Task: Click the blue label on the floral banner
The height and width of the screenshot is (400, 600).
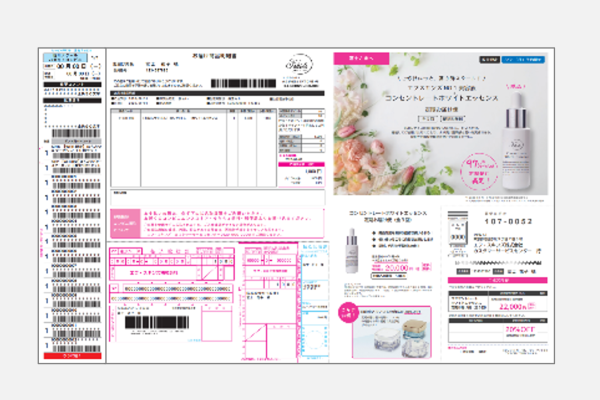Action: point(523,60)
